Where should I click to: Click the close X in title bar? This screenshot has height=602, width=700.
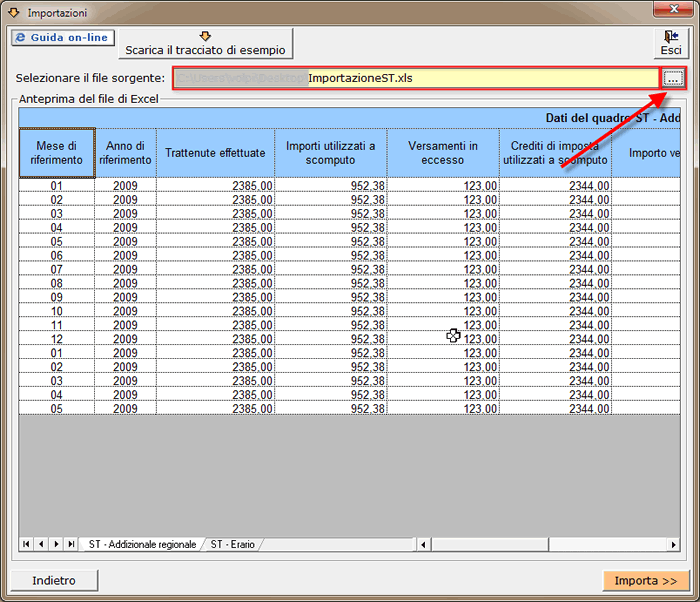point(674,9)
